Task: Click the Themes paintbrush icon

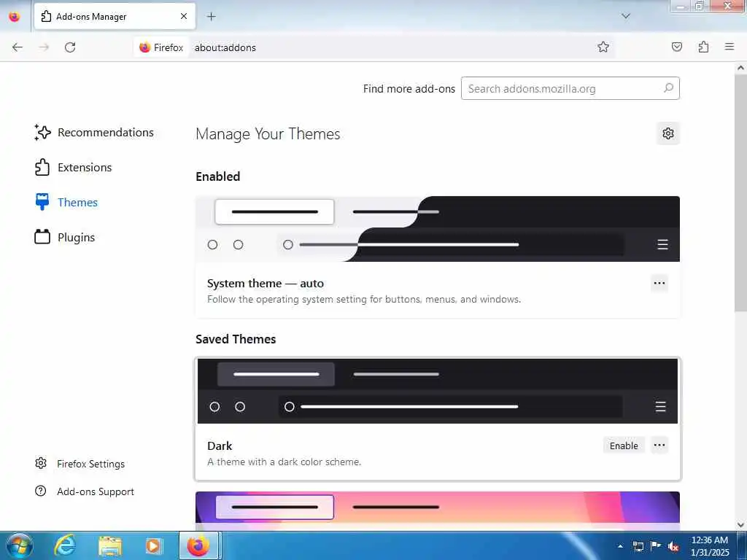Action: pyautogui.click(x=42, y=202)
